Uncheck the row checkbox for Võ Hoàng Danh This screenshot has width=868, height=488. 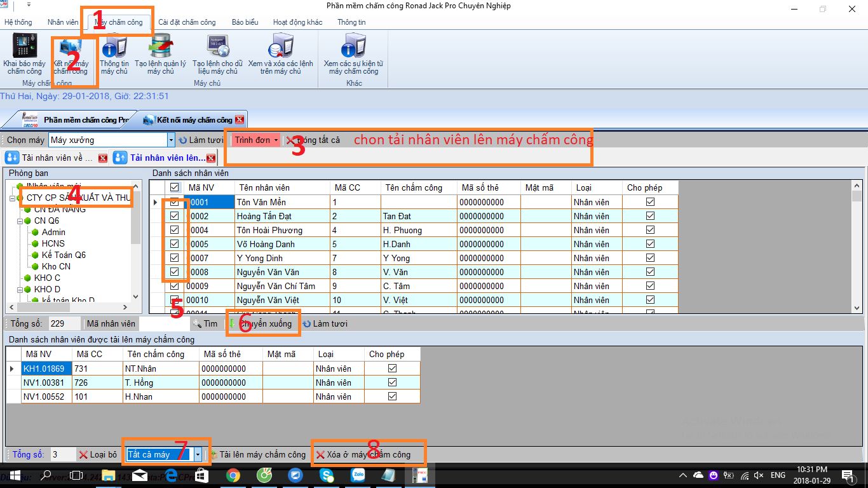click(x=174, y=244)
